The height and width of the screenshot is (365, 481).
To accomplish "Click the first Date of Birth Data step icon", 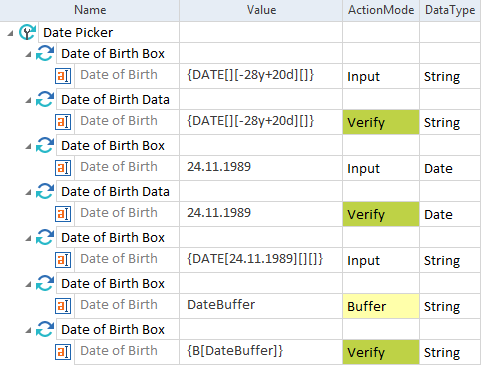I will (45, 99).
